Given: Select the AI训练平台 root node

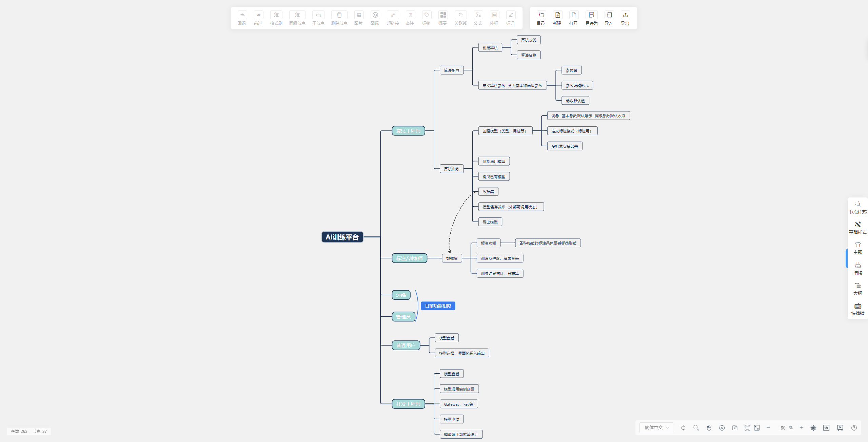Looking at the screenshot, I should (x=342, y=237).
